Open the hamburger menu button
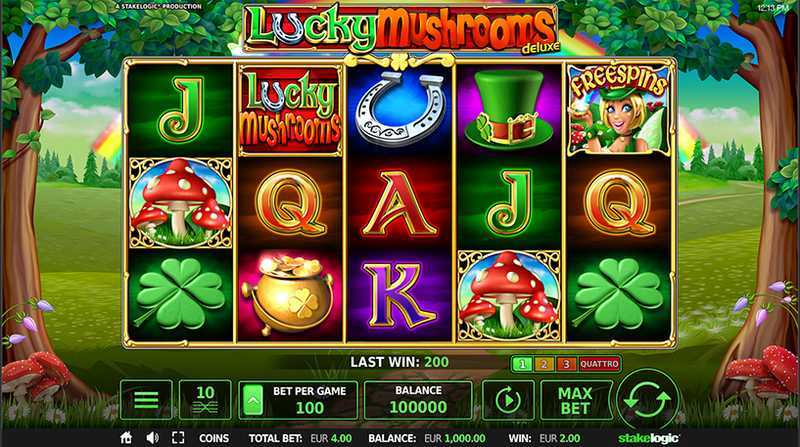This screenshot has height=447, width=800. 146,400
